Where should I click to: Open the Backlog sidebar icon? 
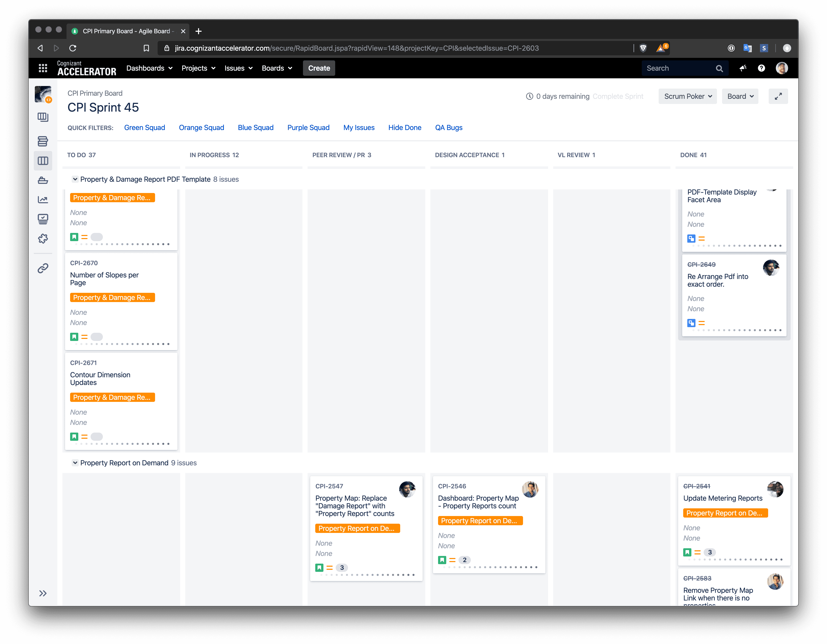43,141
